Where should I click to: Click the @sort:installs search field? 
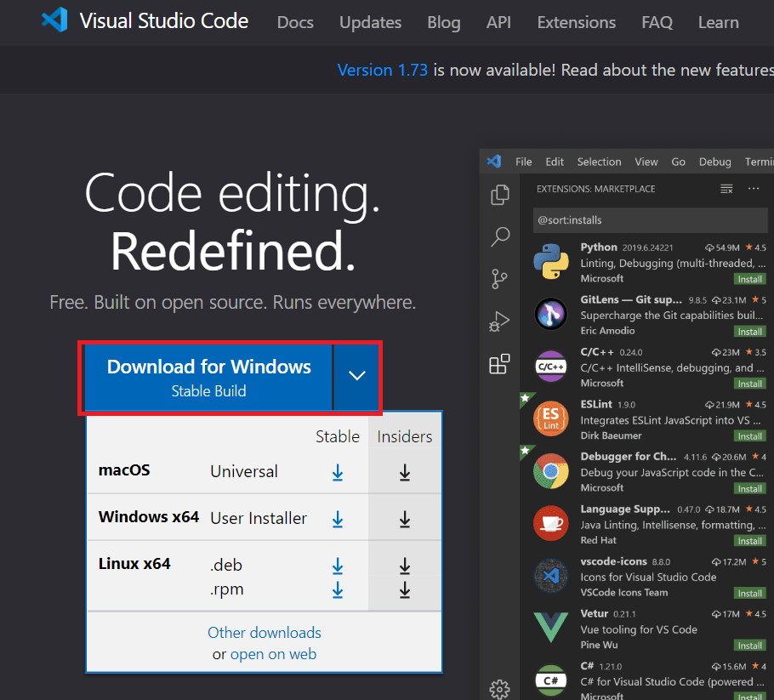click(650, 220)
